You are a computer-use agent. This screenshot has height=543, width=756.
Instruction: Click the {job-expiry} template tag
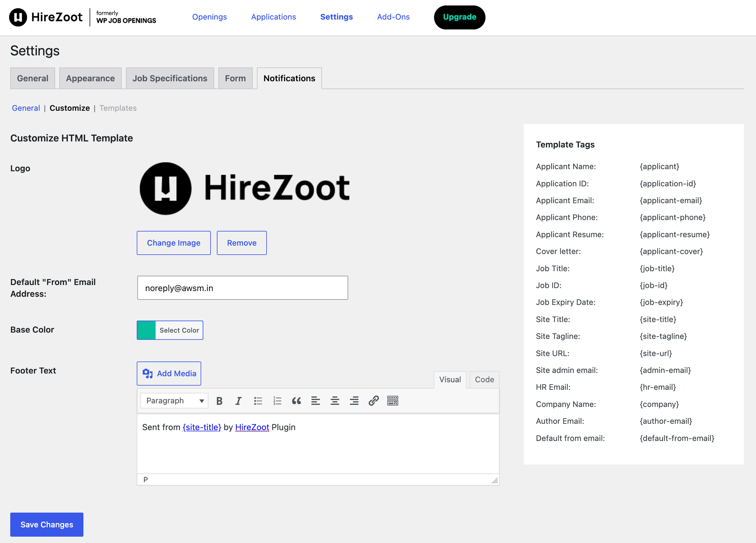tap(661, 302)
